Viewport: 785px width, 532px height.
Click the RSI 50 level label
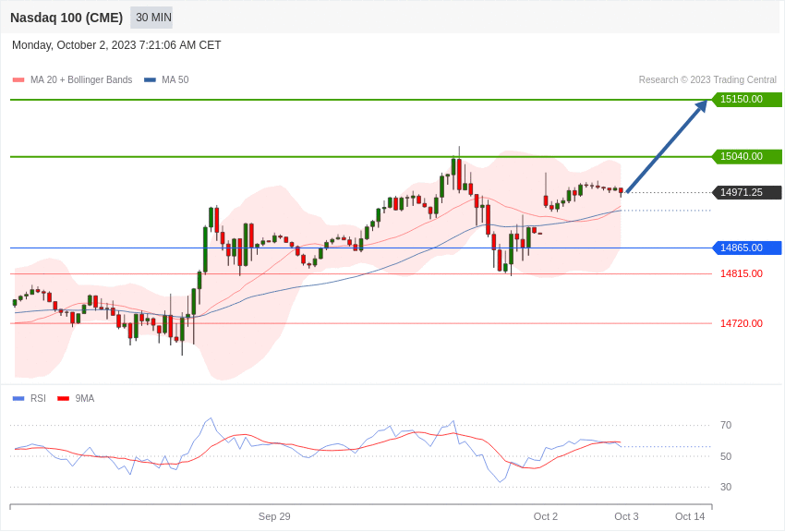(x=725, y=456)
